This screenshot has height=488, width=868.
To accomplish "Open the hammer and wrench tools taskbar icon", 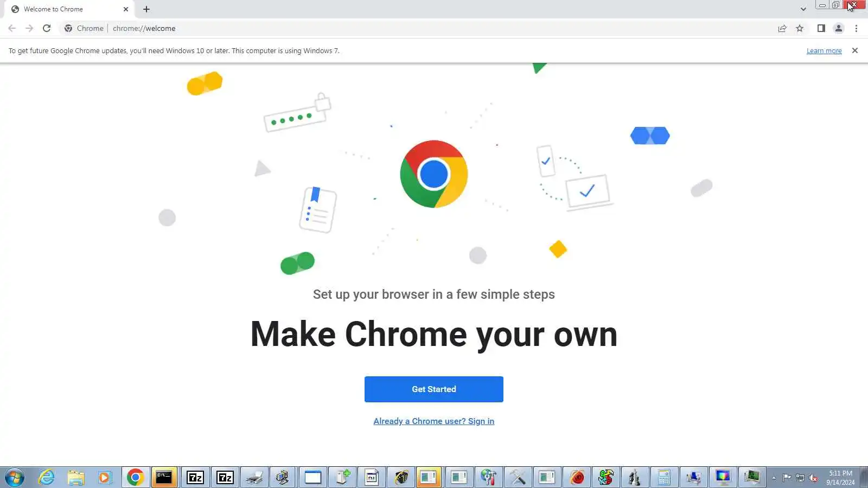I will [518, 478].
